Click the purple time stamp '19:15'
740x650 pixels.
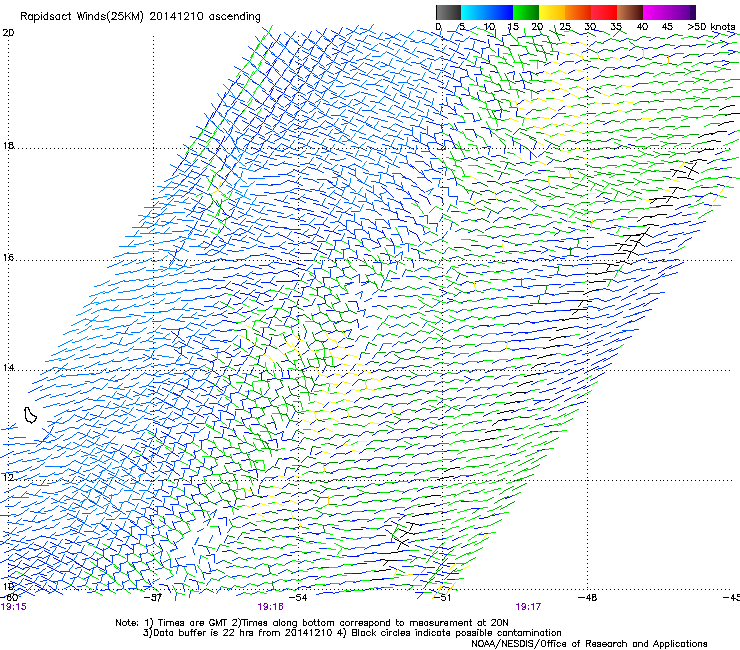click(x=14, y=607)
